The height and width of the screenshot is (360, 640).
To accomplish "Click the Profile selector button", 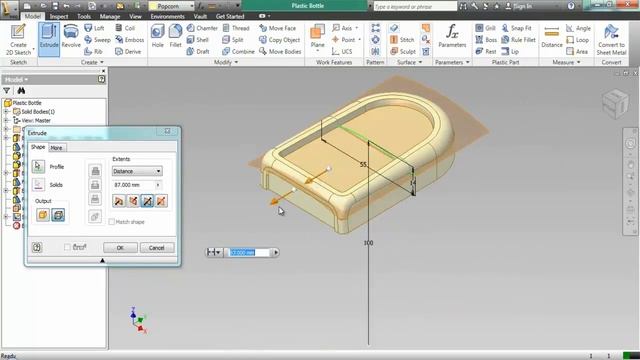I will click(38, 167).
